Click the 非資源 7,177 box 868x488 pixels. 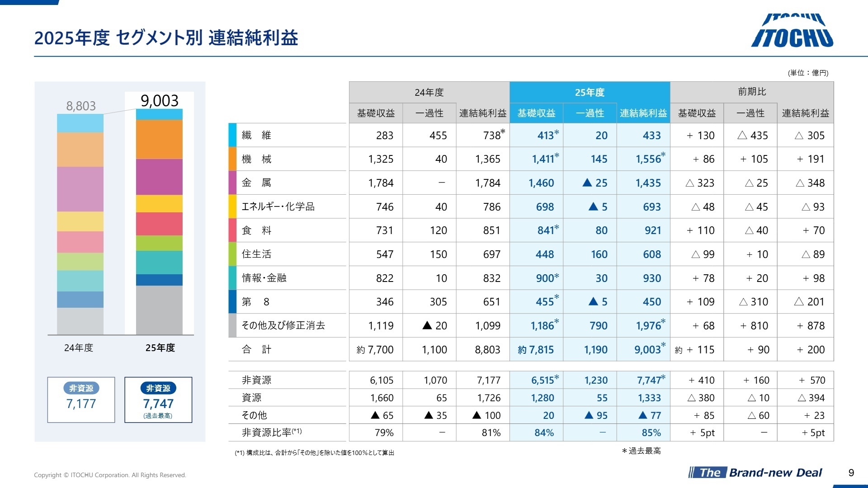coord(81,400)
